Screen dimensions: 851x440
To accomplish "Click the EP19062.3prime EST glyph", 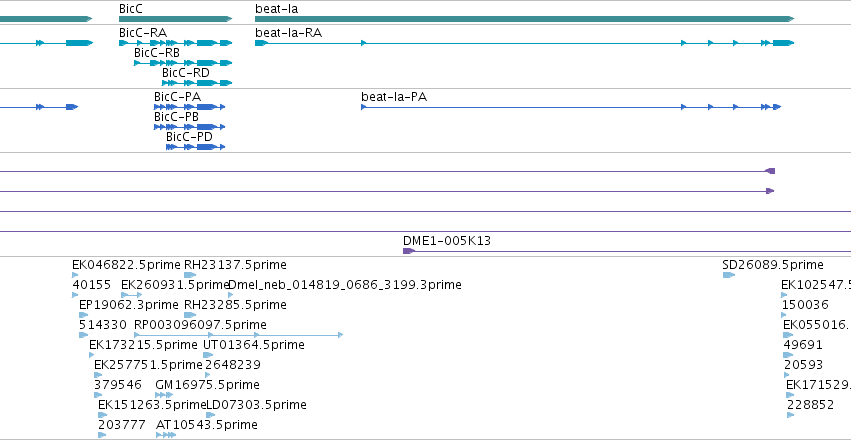I will click(x=84, y=315).
